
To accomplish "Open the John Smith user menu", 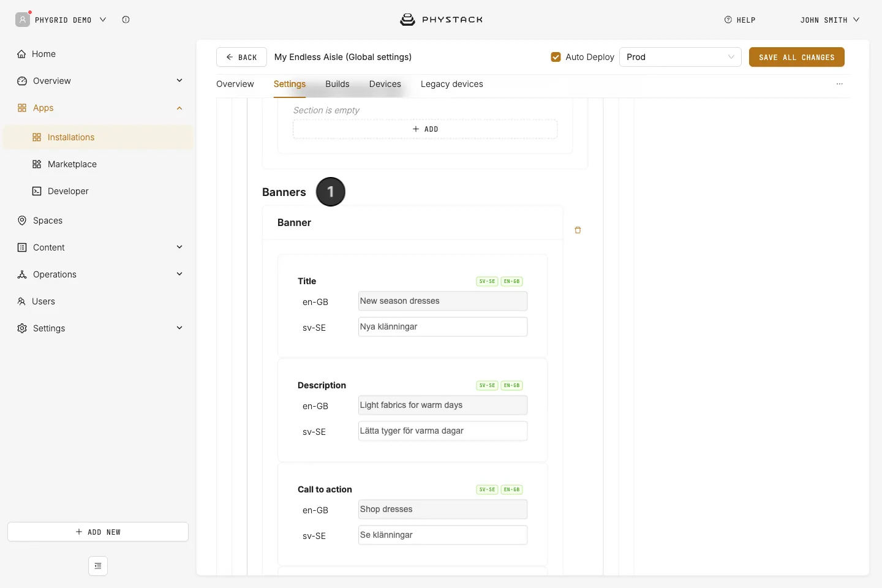I will (830, 20).
